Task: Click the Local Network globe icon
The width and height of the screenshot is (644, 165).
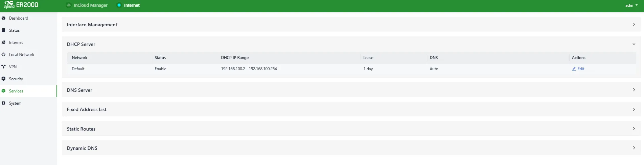Action: [3, 55]
